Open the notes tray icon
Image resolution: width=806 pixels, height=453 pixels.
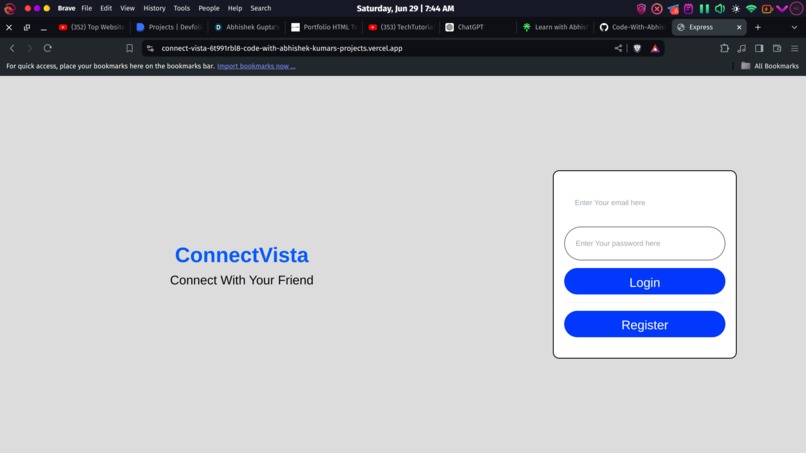point(688,8)
